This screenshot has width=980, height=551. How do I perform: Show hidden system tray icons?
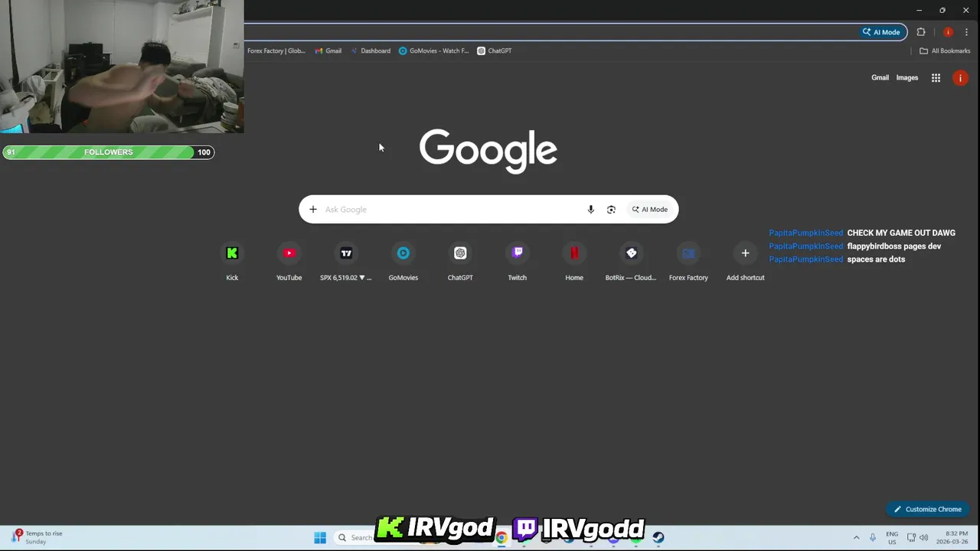click(856, 537)
